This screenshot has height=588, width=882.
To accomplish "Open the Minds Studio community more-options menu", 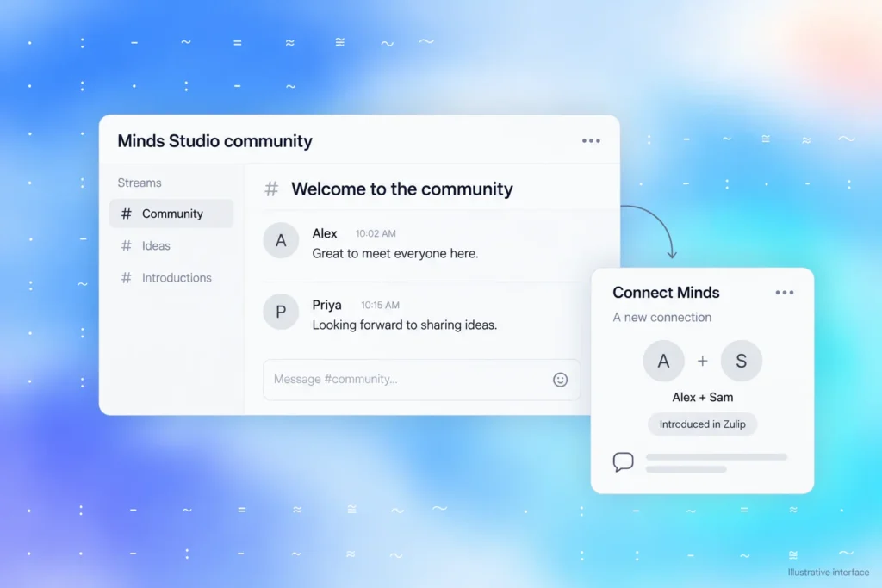I will [591, 140].
